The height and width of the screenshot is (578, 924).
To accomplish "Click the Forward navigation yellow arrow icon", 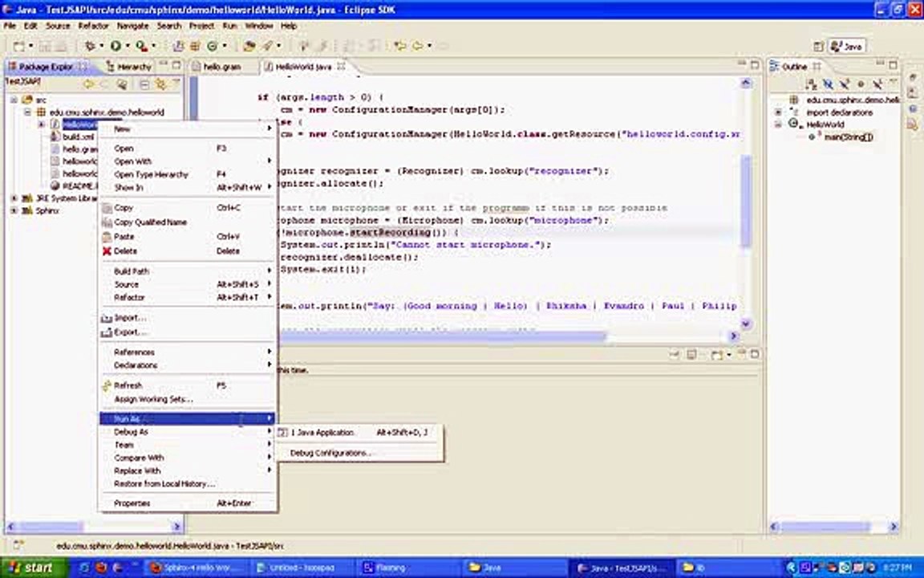I will tap(443, 46).
